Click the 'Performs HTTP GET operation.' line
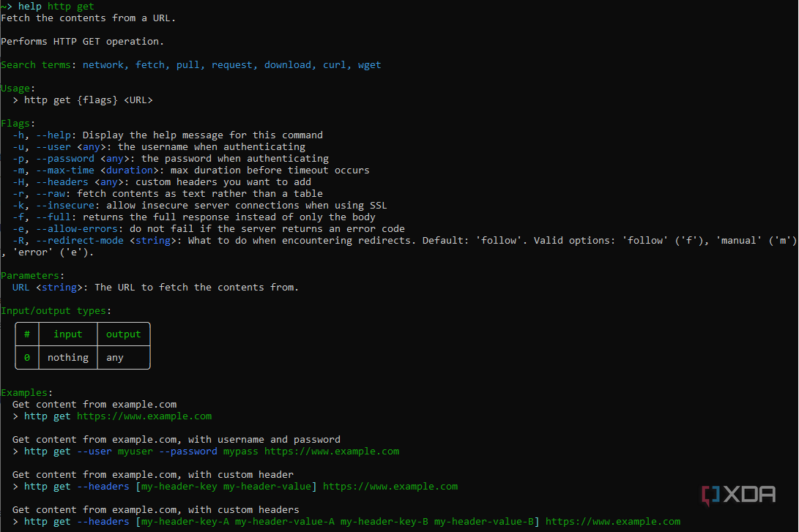The width and height of the screenshot is (799, 532). click(x=83, y=41)
